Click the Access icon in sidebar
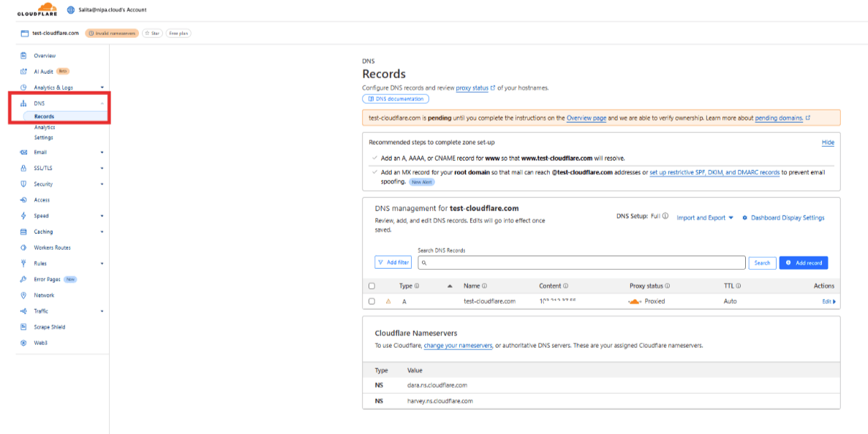Screen dimensions: 868x434 coord(23,199)
